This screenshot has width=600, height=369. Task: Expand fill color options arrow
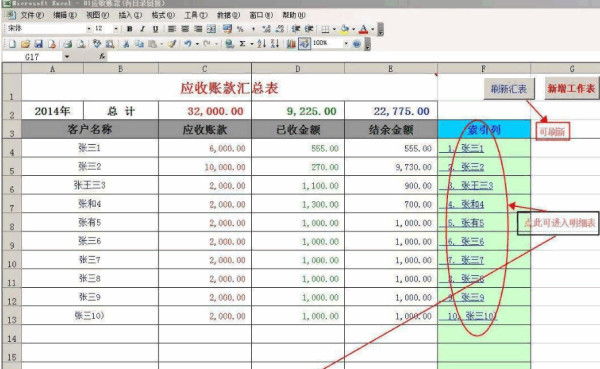353,29
